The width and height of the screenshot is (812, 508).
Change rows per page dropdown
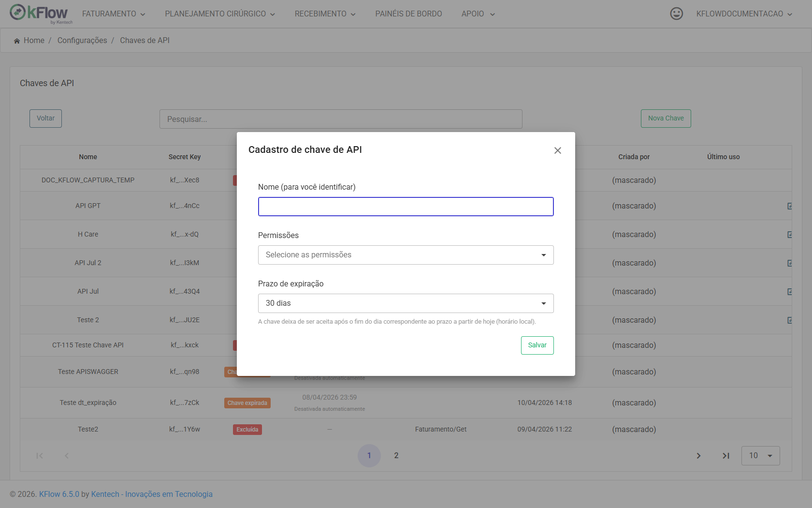[x=761, y=456]
